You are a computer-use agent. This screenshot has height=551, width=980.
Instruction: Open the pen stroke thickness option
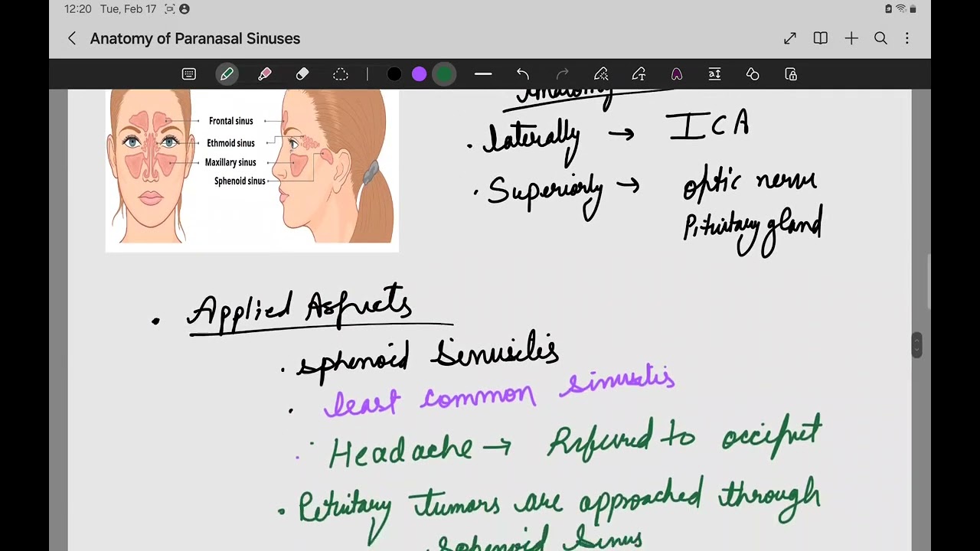(483, 74)
